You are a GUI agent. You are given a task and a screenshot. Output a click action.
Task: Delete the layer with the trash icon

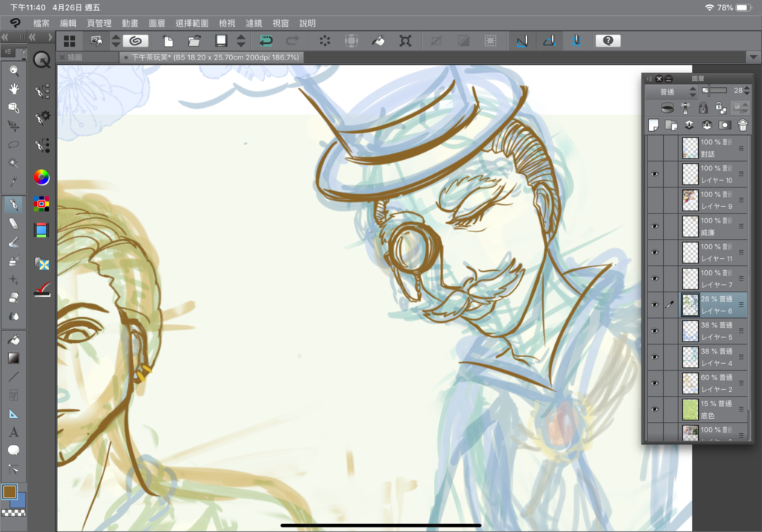pyautogui.click(x=743, y=125)
